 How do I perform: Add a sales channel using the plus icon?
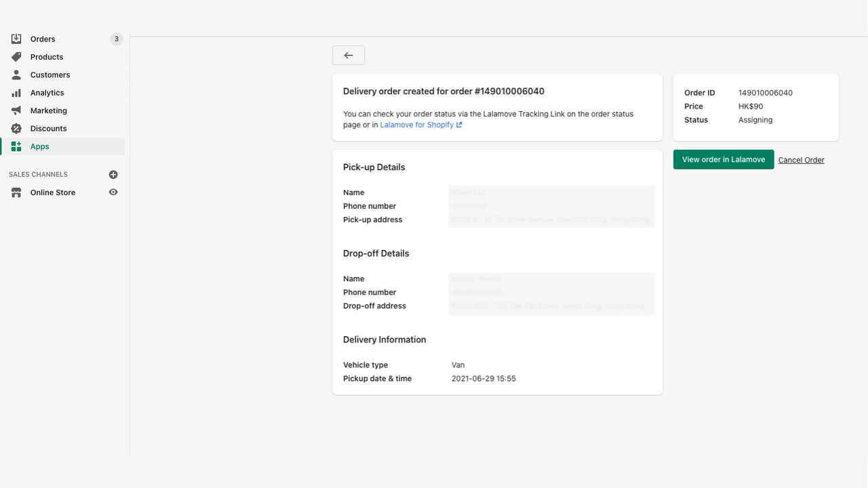click(x=113, y=174)
